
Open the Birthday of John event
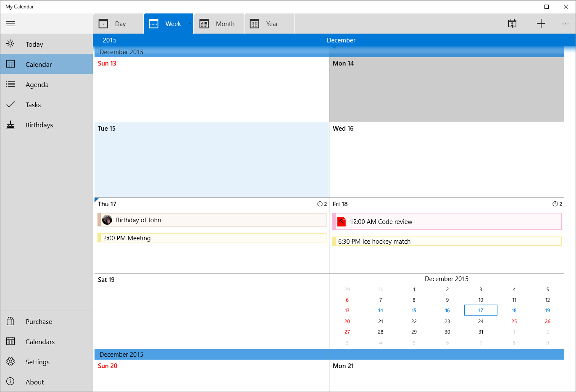tap(212, 220)
